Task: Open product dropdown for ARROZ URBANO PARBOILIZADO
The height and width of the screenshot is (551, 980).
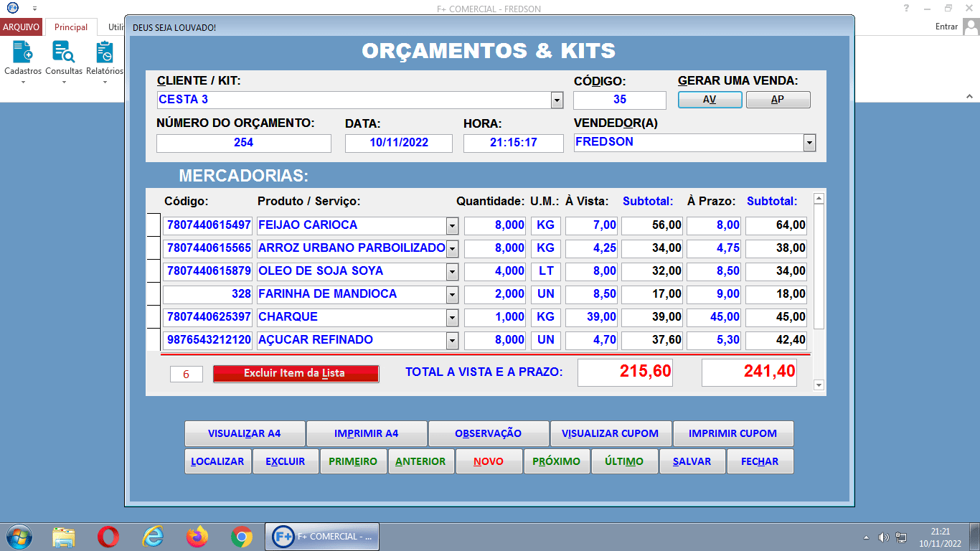Action: point(452,249)
